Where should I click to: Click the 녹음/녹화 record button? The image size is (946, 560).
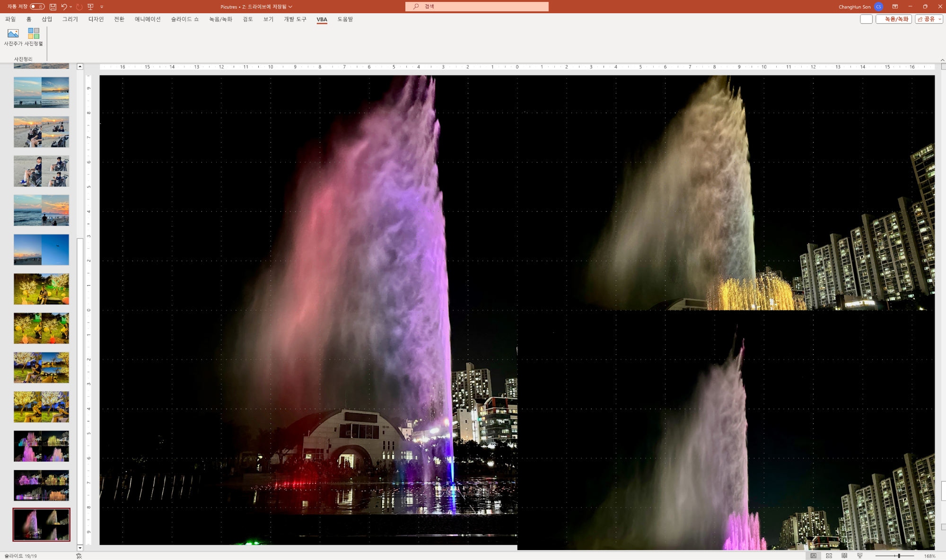[x=893, y=19]
